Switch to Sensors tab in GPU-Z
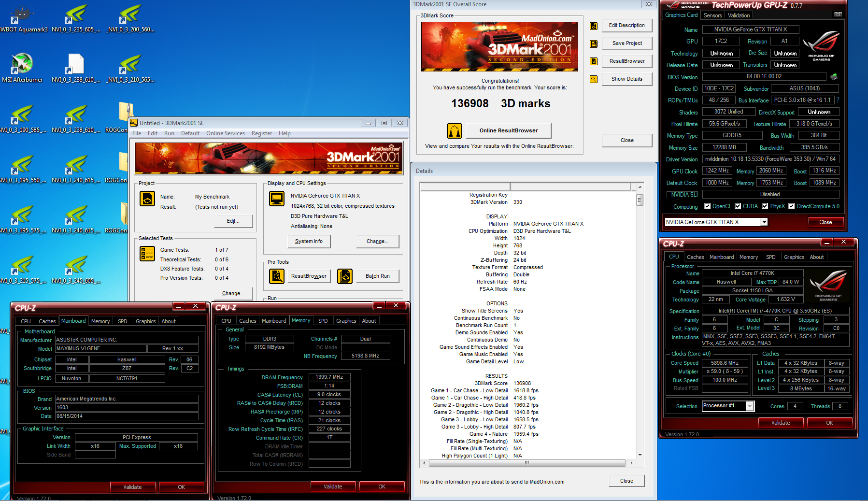Screen dimensions: 868x501 [x=712, y=15]
